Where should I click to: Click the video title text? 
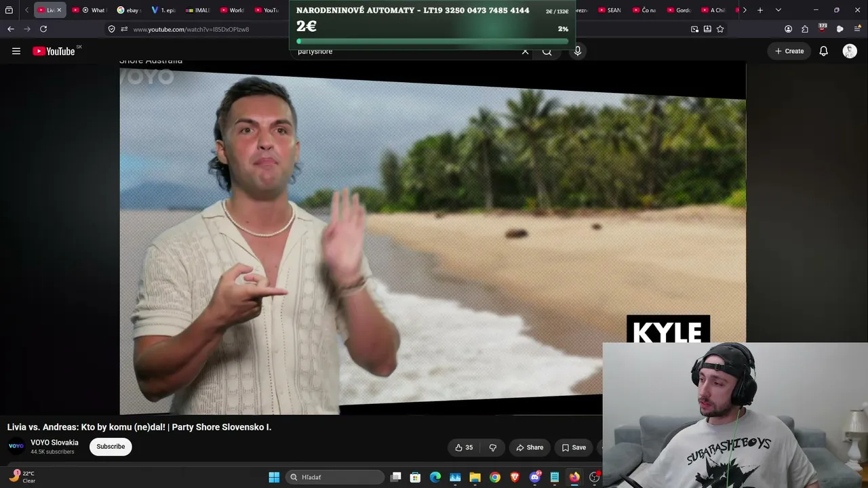(x=139, y=427)
